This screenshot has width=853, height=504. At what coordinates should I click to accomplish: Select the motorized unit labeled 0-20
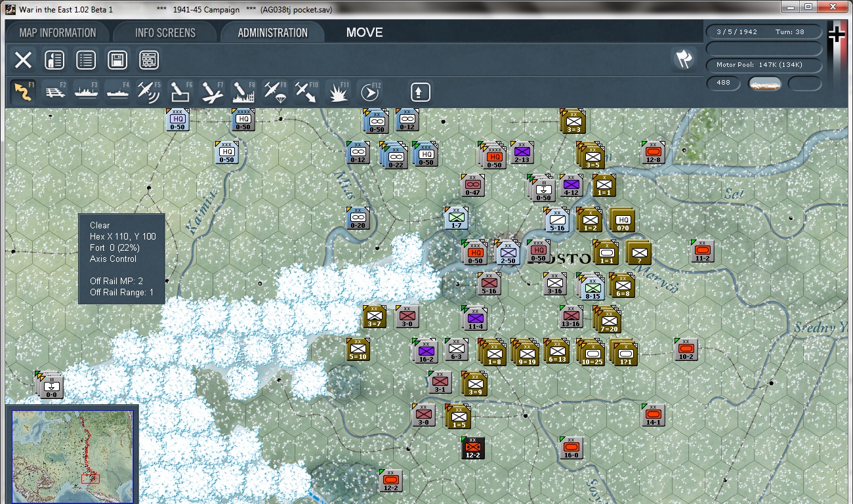tap(358, 219)
